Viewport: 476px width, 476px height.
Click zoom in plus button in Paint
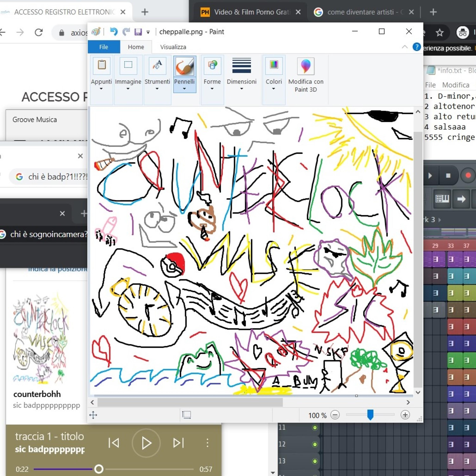click(405, 415)
